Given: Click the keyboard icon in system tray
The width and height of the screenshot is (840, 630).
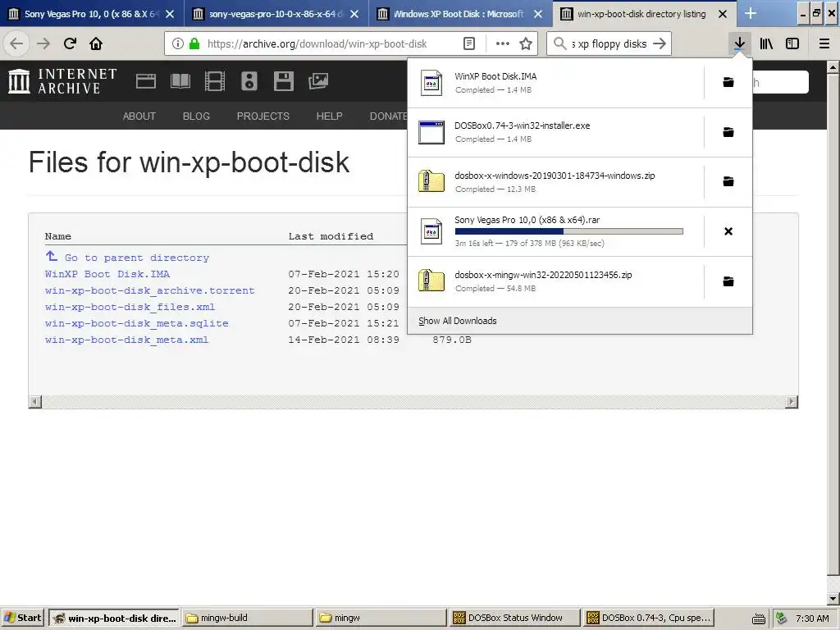Looking at the screenshot, I should tap(759, 619).
